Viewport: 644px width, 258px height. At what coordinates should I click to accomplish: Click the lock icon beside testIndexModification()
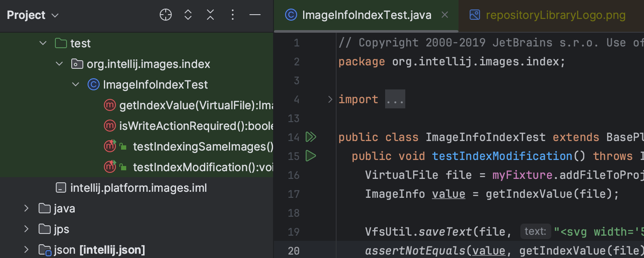tap(123, 167)
